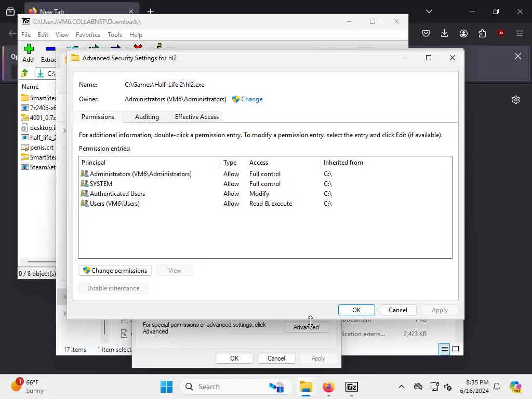
Task: Click the Type column header
Action: (x=233, y=163)
